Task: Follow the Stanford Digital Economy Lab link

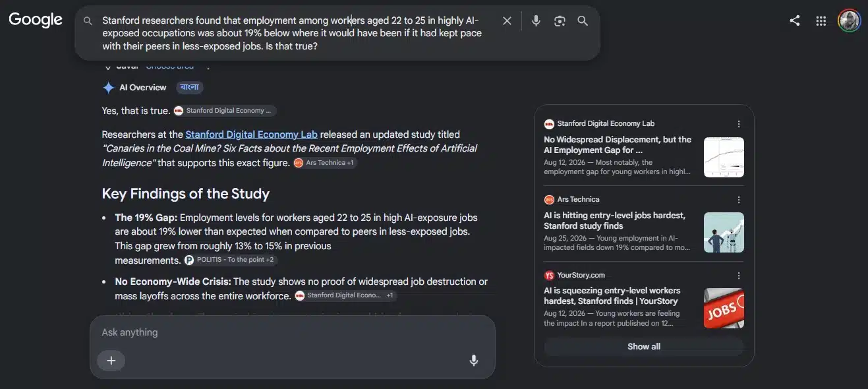Action: 251,134
